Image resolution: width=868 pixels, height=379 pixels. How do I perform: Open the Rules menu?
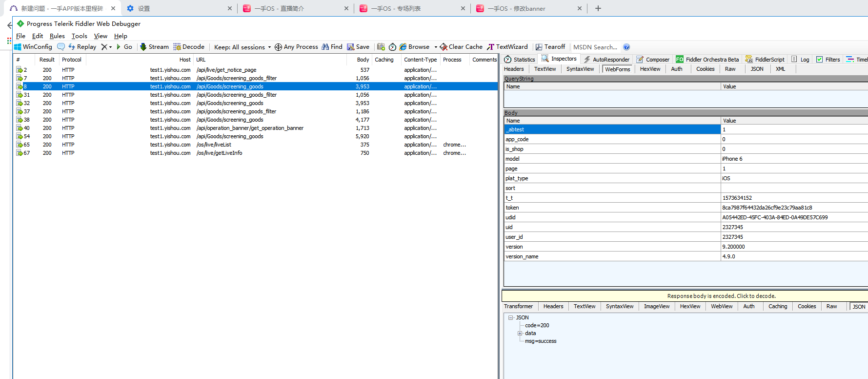coord(57,36)
